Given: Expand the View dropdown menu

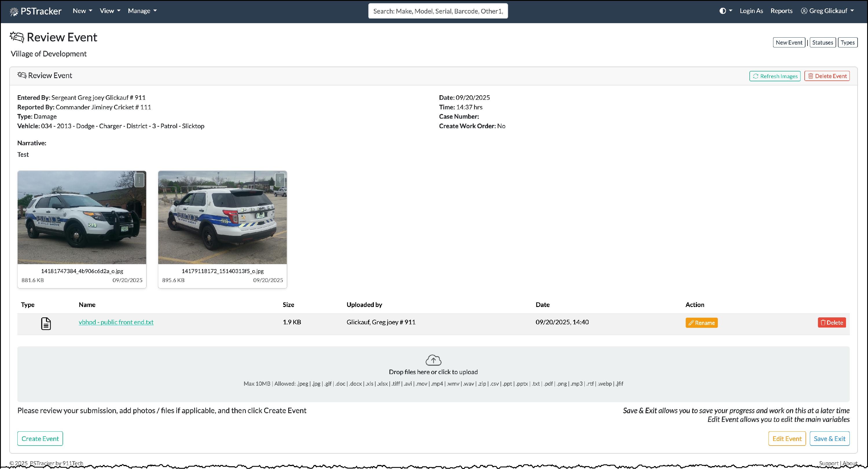Looking at the screenshot, I should point(110,11).
